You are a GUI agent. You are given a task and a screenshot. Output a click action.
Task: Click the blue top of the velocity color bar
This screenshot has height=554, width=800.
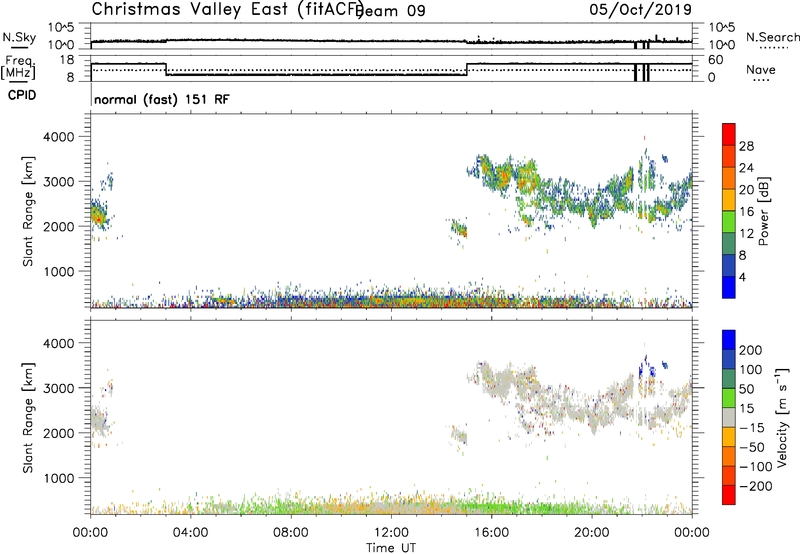(729, 338)
